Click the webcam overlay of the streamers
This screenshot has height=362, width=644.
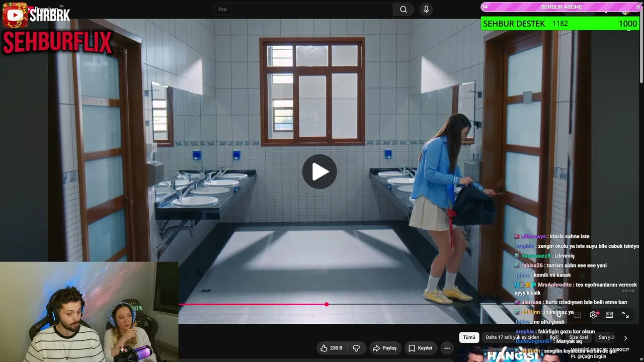(89, 312)
